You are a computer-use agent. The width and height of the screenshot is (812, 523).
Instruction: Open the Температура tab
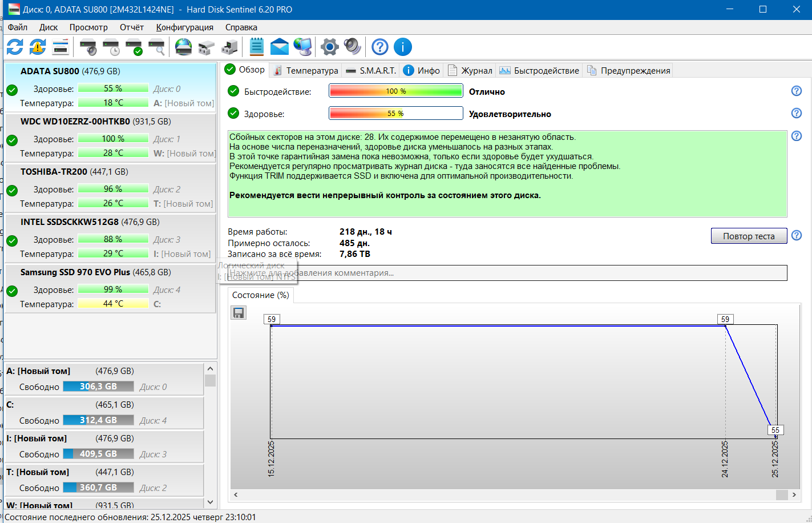[x=306, y=70]
